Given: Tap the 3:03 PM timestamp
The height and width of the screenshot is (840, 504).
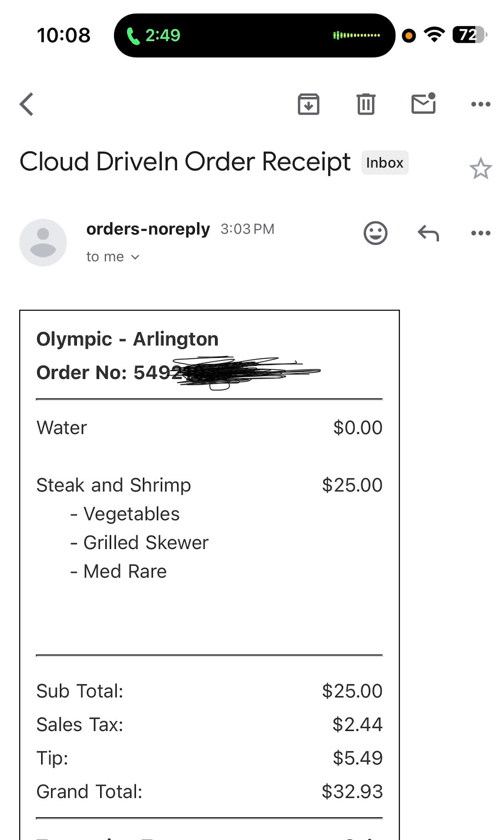Looking at the screenshot, I should pos(247,229).
